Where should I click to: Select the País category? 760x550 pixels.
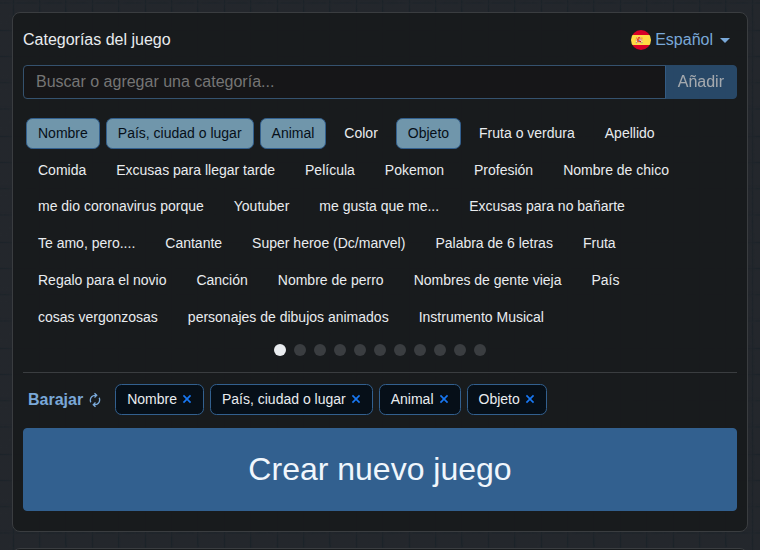[605, 280]
